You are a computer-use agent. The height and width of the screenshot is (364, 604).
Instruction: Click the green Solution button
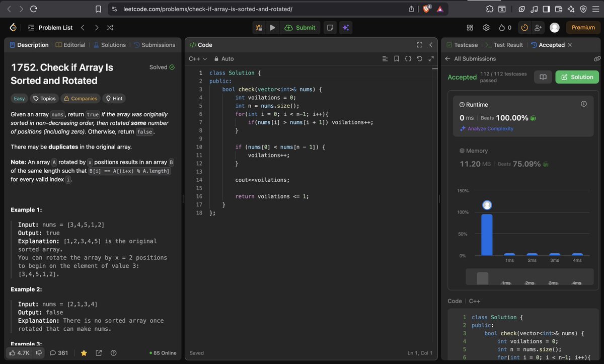click(577, 77)
